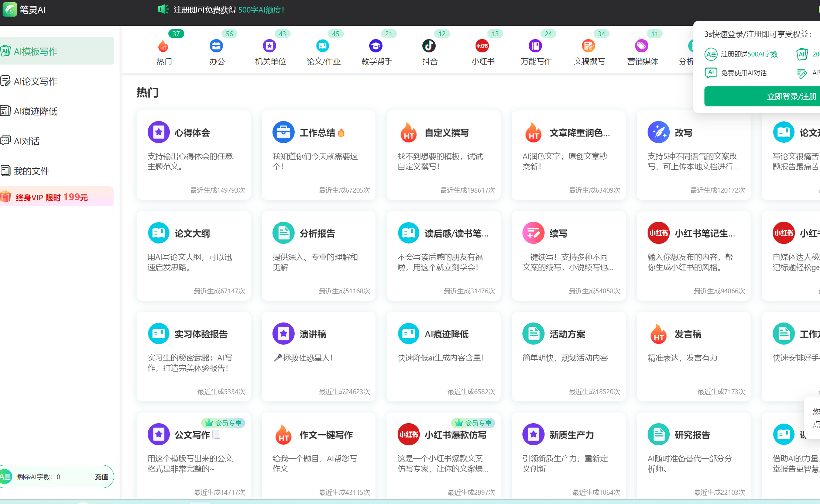Click the 改写 feather pen icon
This screenshot has height=504, width=820.
pyautogui.click(x=659, y=132)
